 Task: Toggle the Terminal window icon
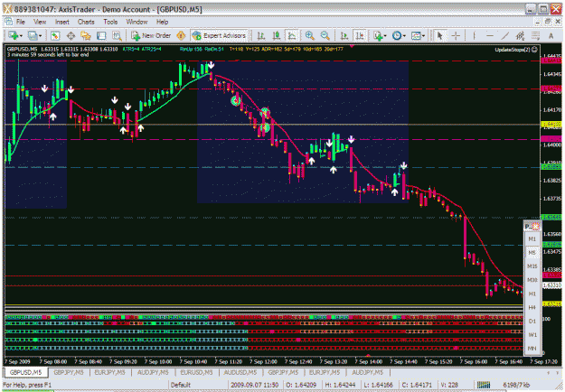101,35
